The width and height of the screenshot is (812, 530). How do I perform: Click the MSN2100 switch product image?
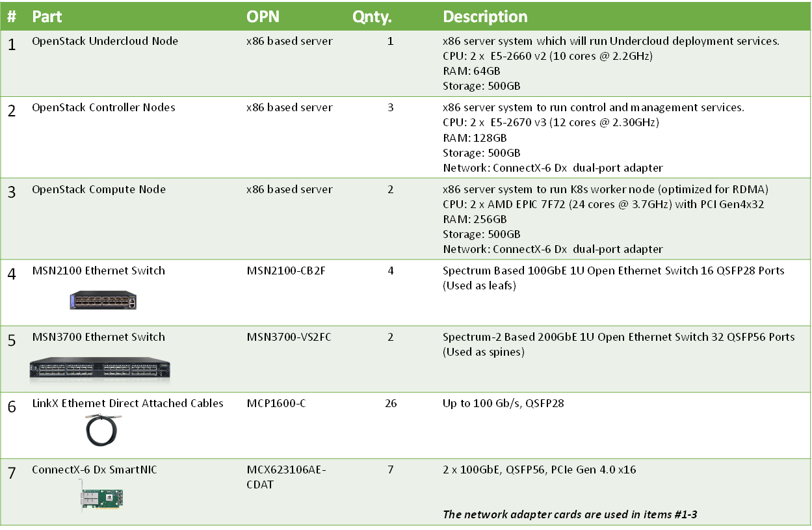(103, 299)
